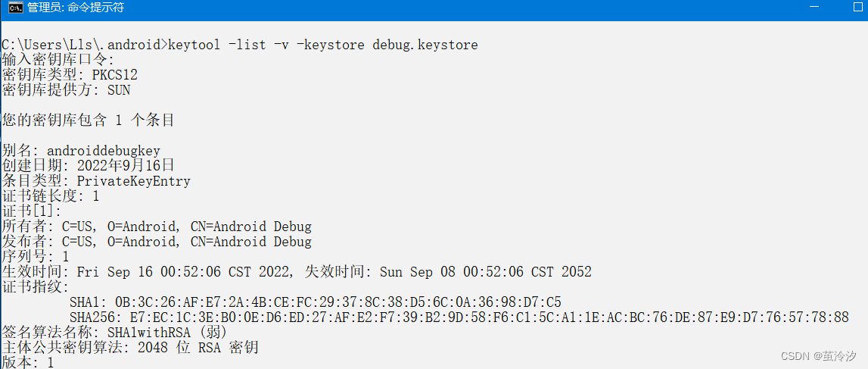Click the 生效时间 Fri Sep 16 validity line
This screenshot has width=868, height=369.
pos(297,271)
